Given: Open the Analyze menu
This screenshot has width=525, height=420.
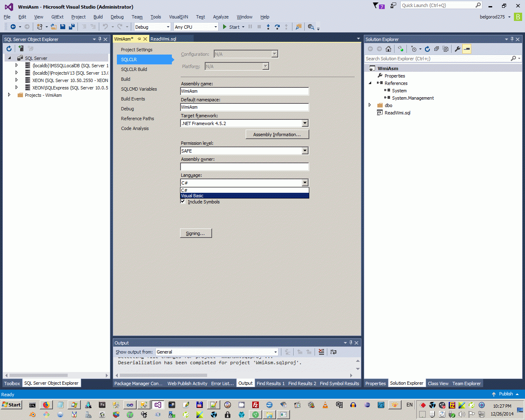Looking at the screenshot, I should [x=221, y=17].
